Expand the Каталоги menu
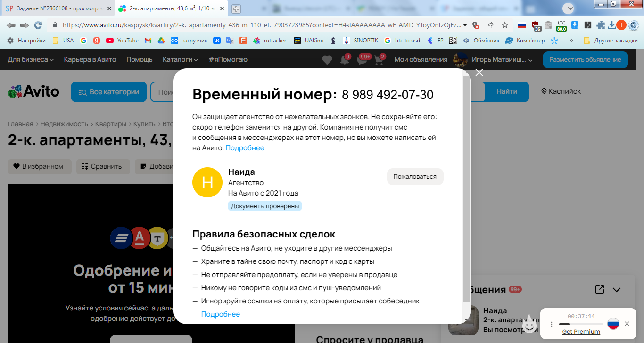644x343 pixels. [x=180, y=59]
